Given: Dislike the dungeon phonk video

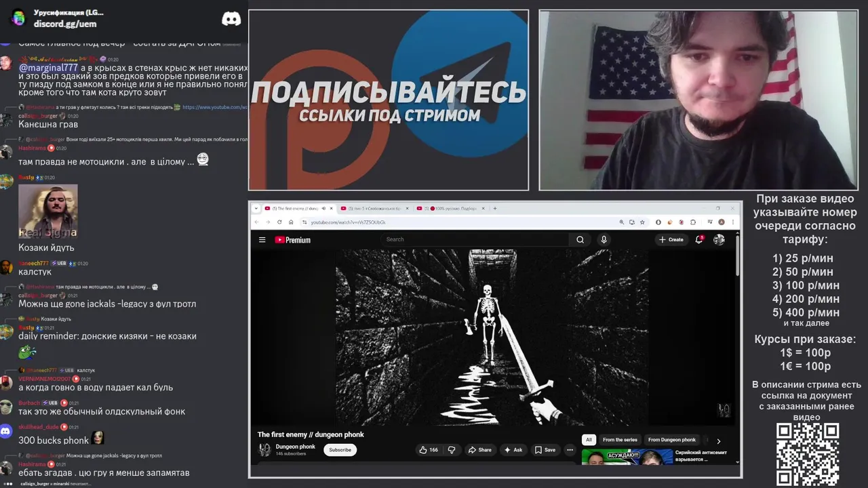Looking at the screenshot, I should click(x=452, y=449).
